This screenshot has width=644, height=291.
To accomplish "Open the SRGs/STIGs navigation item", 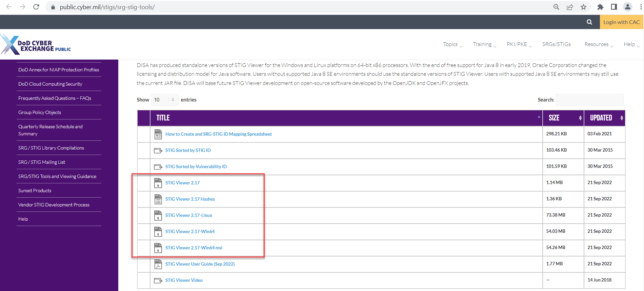I will tap(557, 44).
